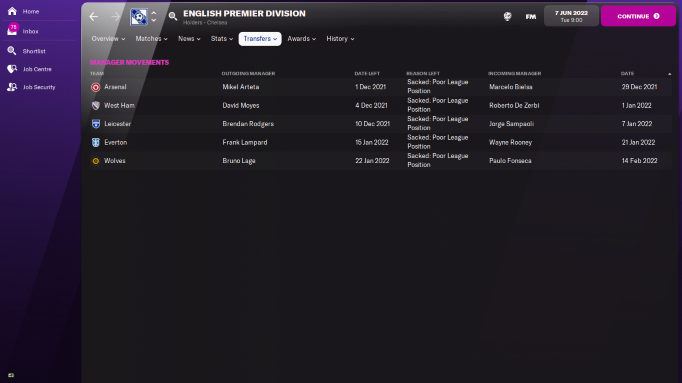Sort by Incoming Manager column header
The image size is (682, 383).
point(514,73)
